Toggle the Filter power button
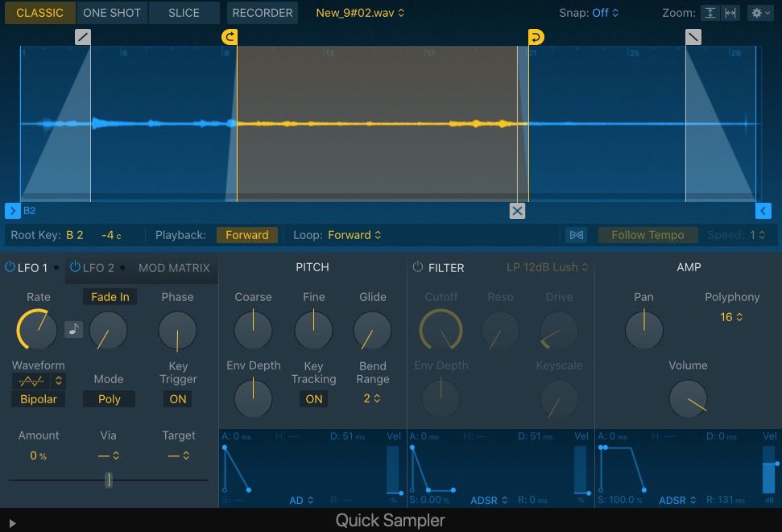 click(x=417, y=267)
